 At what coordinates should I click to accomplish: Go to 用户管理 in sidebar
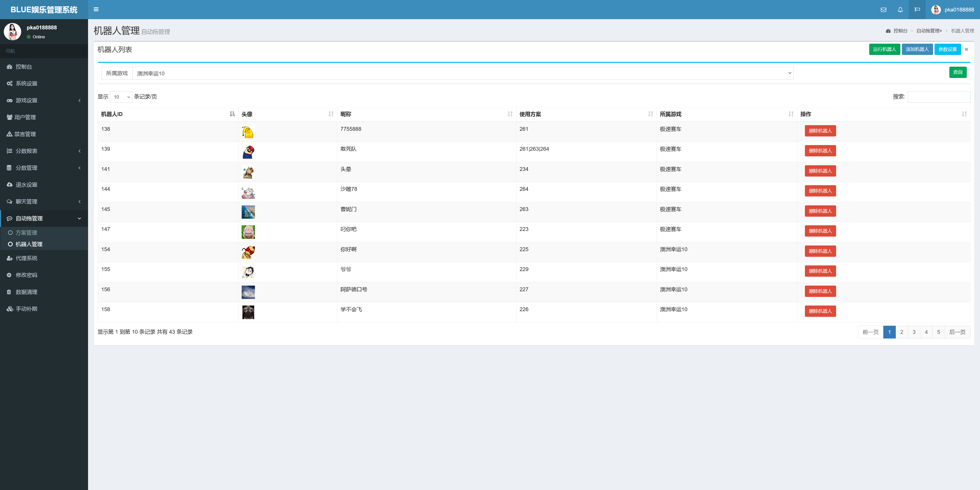pos(25,117)
